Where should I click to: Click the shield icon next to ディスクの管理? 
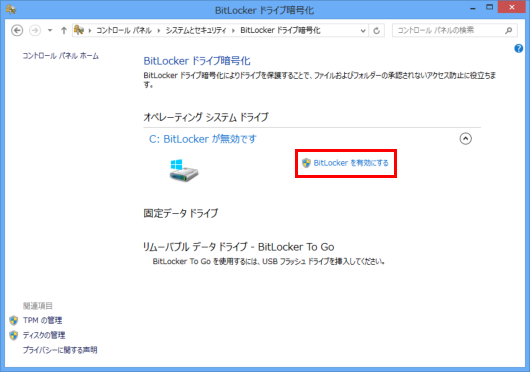[x=14, y=335]
